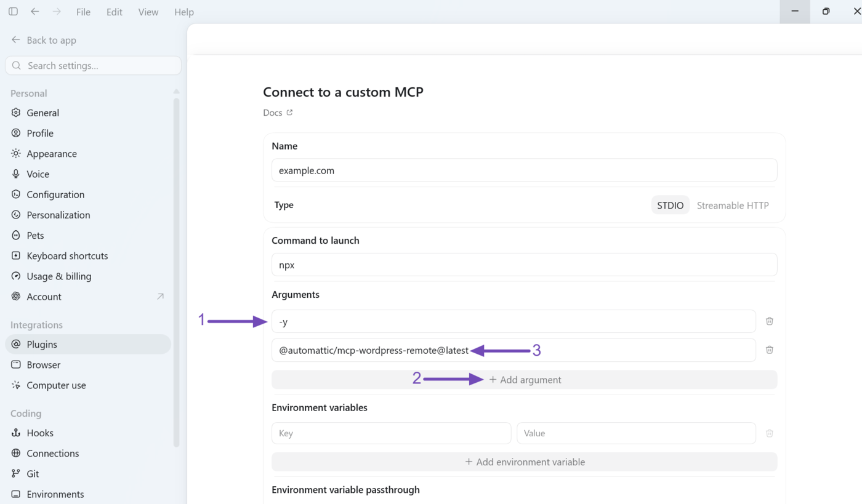Viewport: 862px width, 504px height.
Task: Go back via Back to app
Action: (x=44, y=40)
